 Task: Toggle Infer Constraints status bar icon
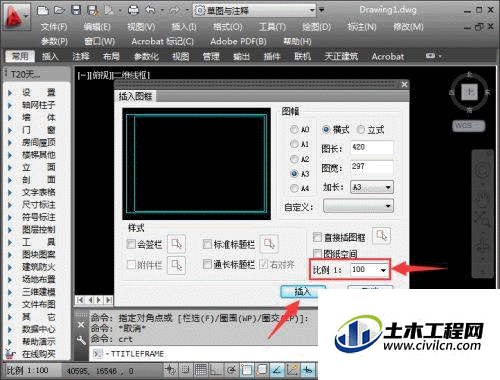(x=170, y=370)
